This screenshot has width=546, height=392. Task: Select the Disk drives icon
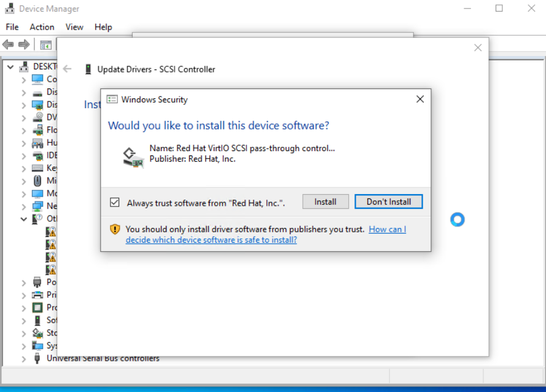coord(37,93)
